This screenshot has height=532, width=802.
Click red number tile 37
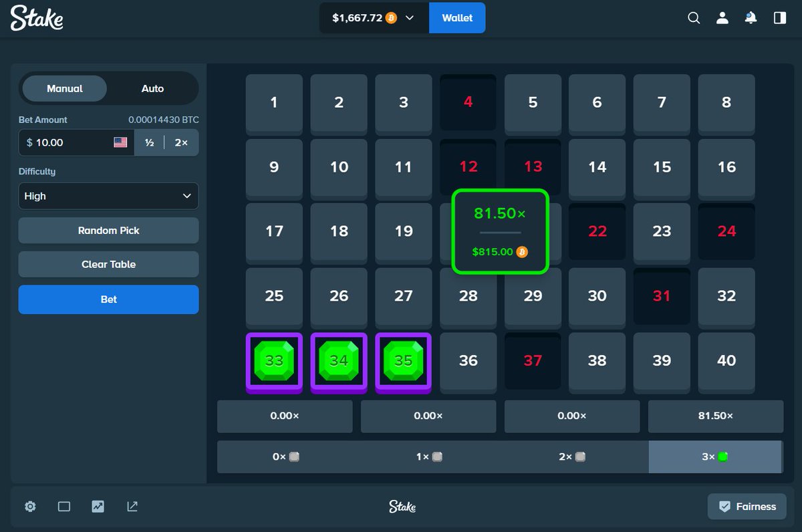pos(533,361)
